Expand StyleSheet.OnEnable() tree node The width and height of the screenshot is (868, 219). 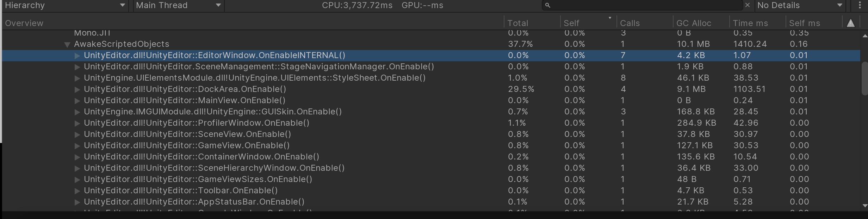pos(77,78)
